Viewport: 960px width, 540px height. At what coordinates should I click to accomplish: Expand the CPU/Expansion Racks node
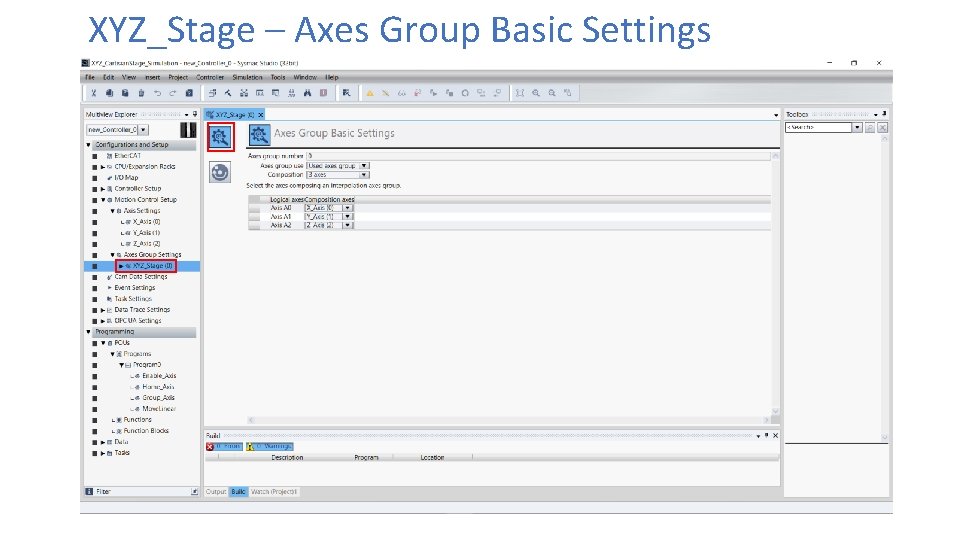(x=103, y=167)
